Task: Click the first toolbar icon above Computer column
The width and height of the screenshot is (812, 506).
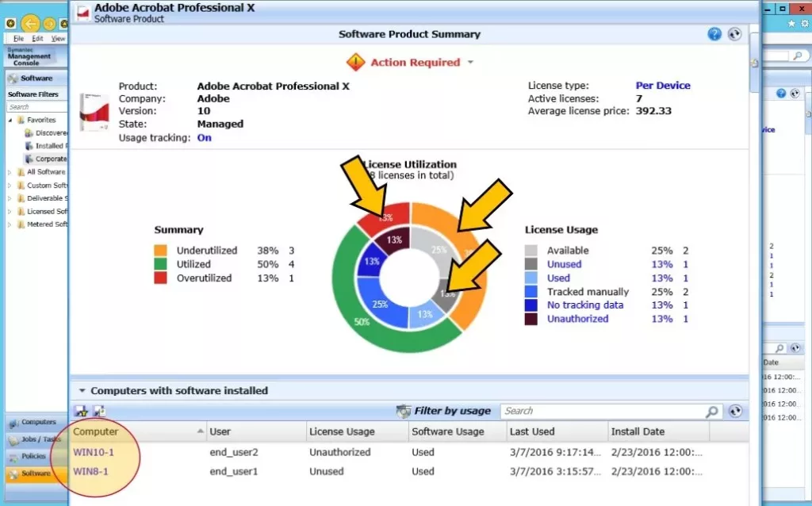Action: click(x=82, y=411)
